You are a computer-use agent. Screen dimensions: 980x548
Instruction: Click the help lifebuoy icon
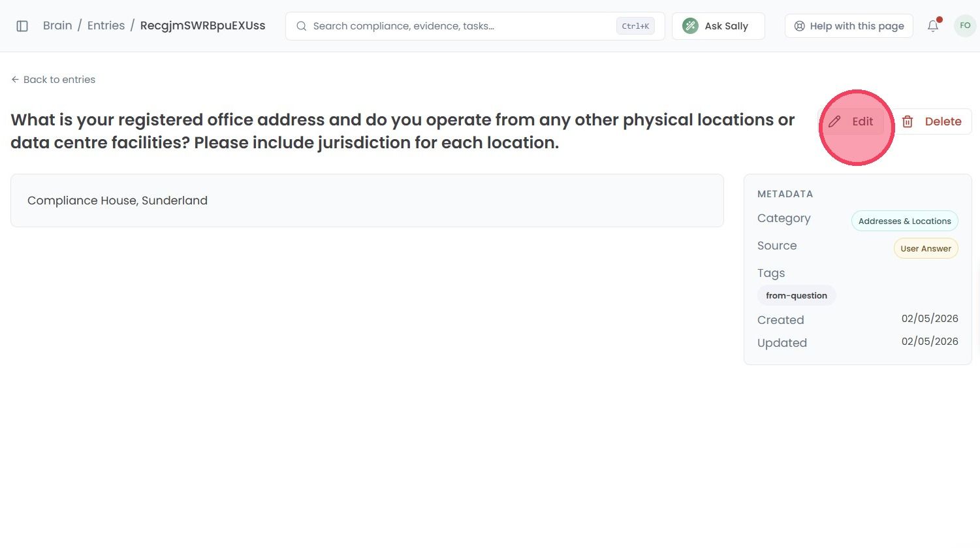799,26
